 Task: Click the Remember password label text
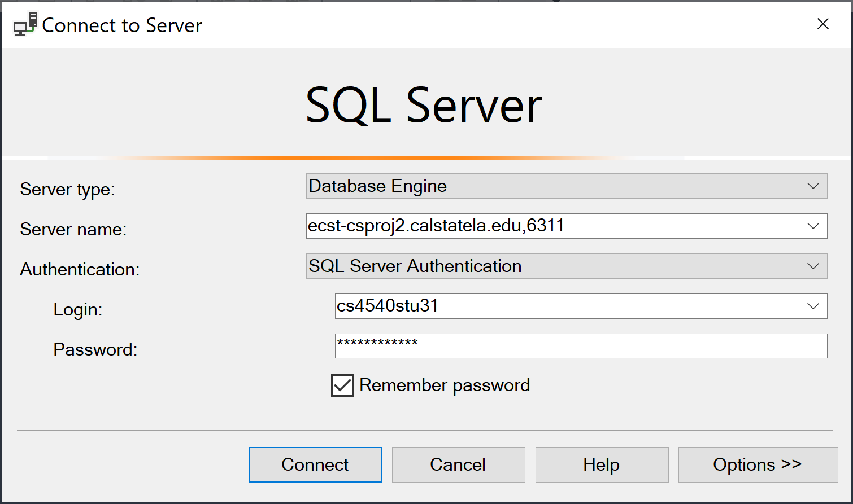445,385
